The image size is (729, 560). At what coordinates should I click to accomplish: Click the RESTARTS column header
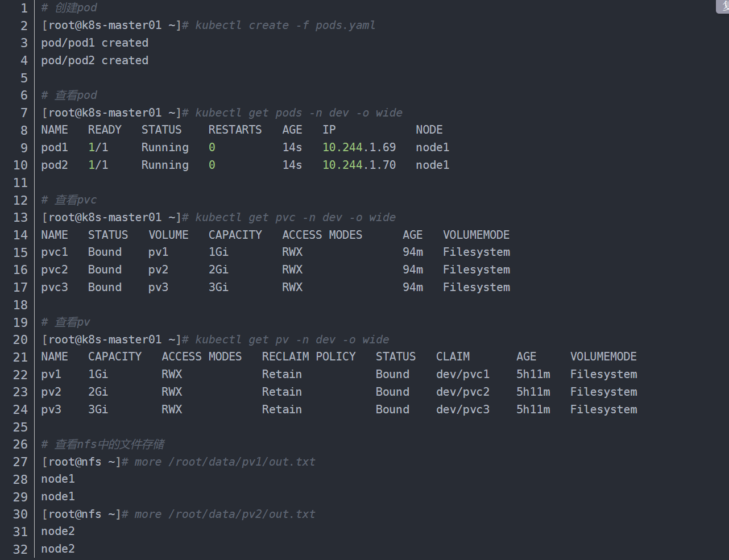pos(235,130)
